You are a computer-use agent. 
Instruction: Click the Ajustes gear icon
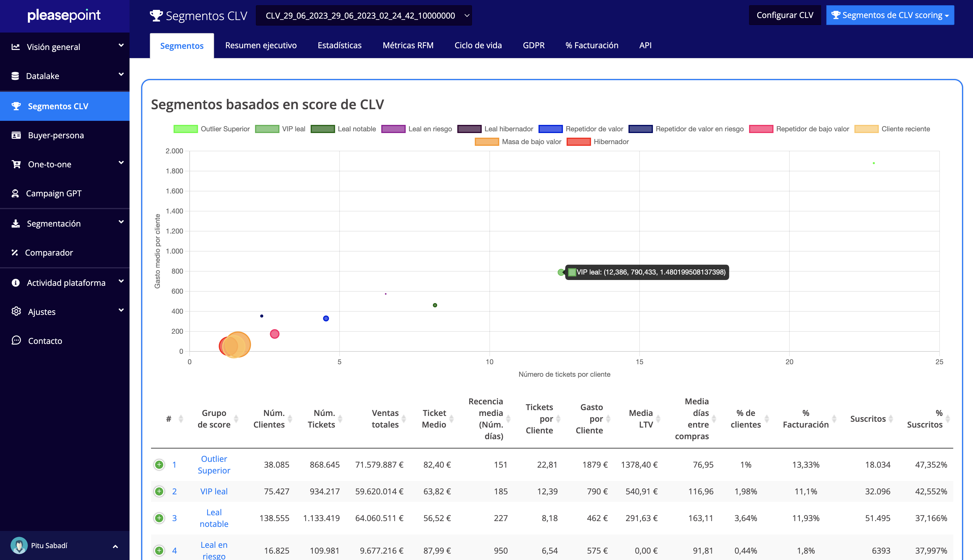click(16, 312)
